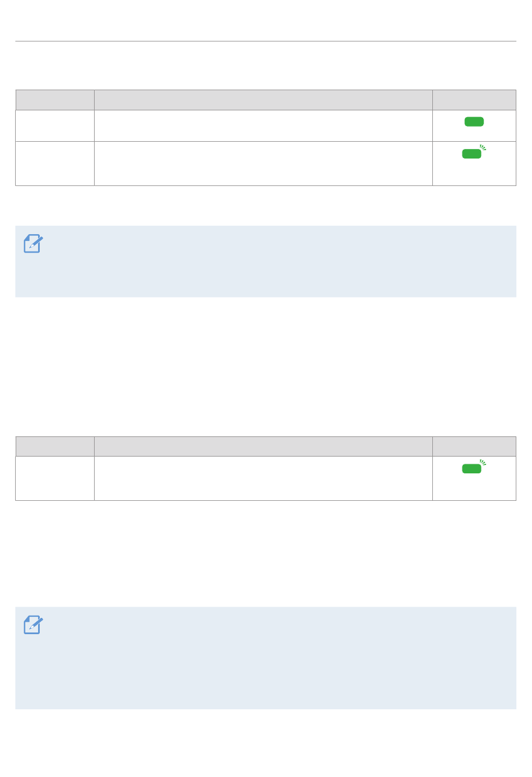Click the lower table's wide middle body cell
532x777 pixels.
(263, 478)
